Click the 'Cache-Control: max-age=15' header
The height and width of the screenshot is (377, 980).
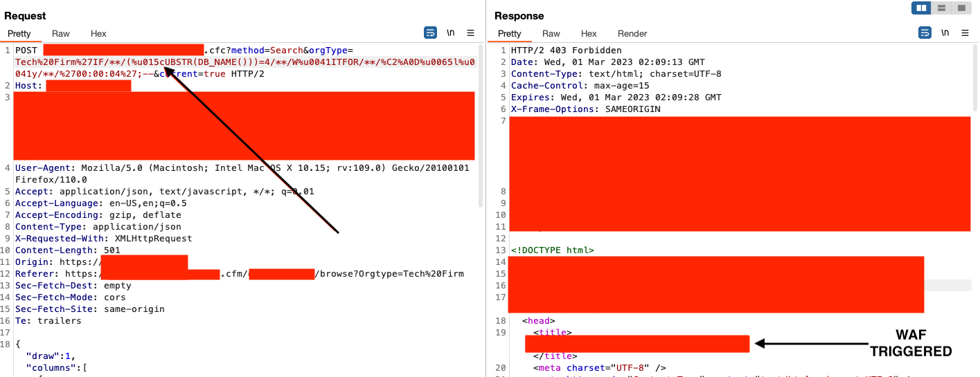(580, 86)
